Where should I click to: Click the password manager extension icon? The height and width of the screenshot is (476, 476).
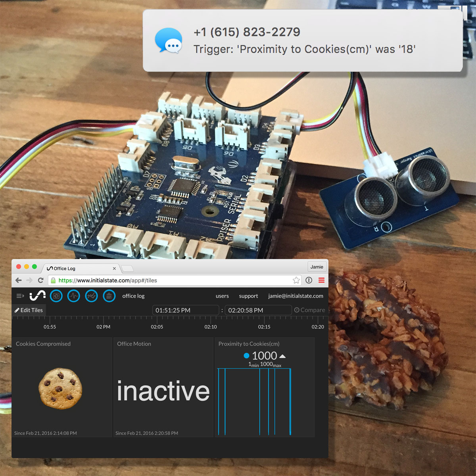point(309,280)
